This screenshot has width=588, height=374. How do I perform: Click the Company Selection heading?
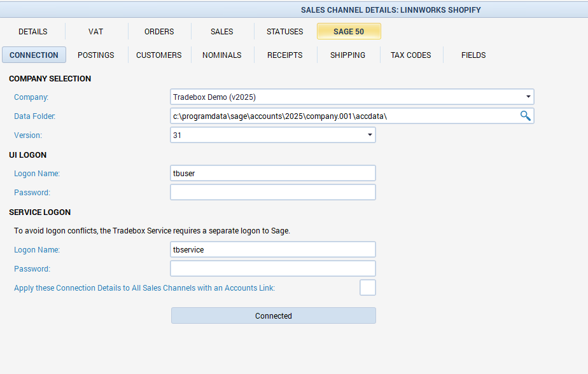click(x=50, y=79)
